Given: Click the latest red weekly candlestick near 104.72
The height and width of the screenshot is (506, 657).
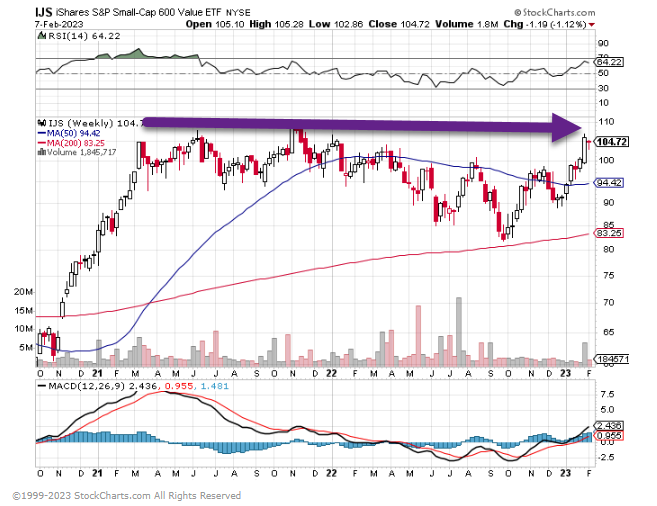Looking at the screenshot, I should coord(589,143).
